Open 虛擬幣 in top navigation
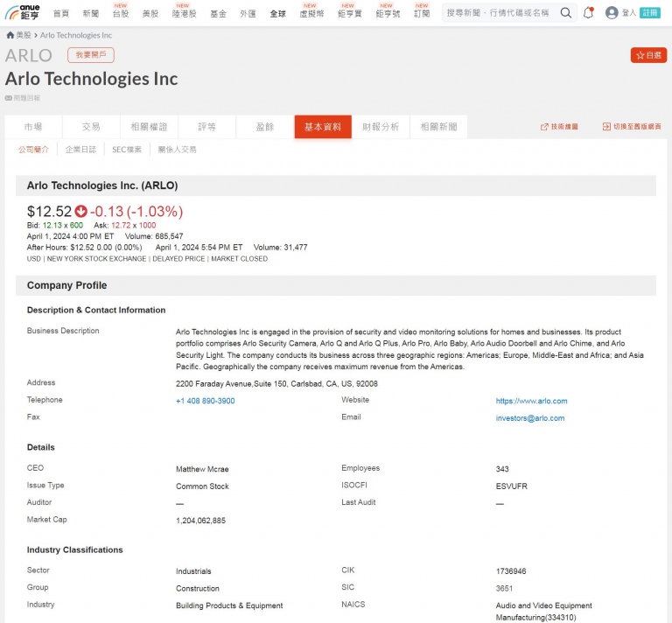The width and height of the screenshot is (672, 623). (x=311, y=14)
